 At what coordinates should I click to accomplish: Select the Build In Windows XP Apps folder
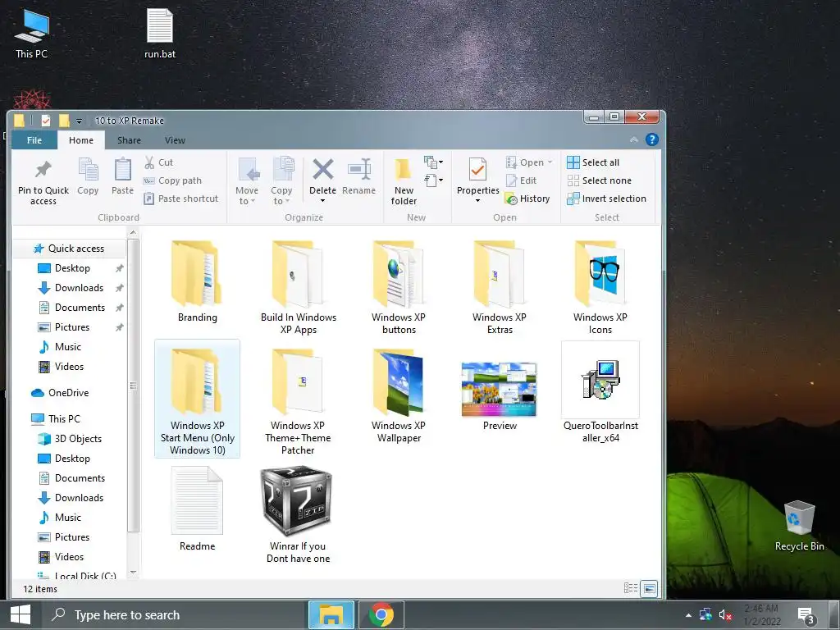(299, 288)
